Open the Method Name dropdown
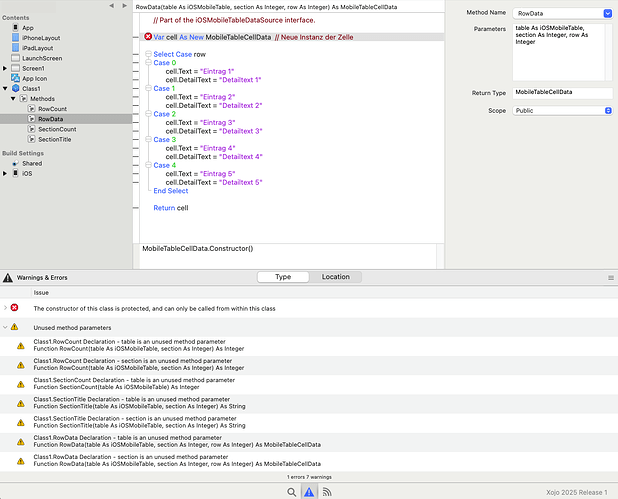 coord(607,13)
